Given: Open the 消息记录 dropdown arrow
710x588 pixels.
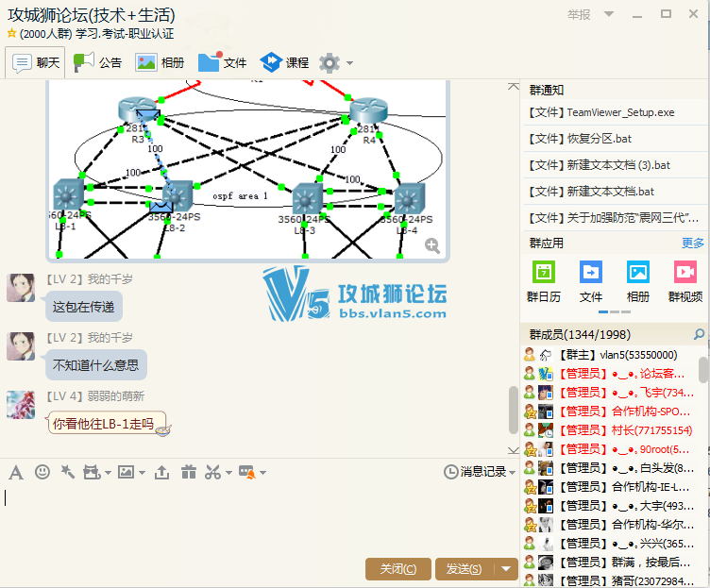Looking at the screenshot, I should tap(513, 472).
